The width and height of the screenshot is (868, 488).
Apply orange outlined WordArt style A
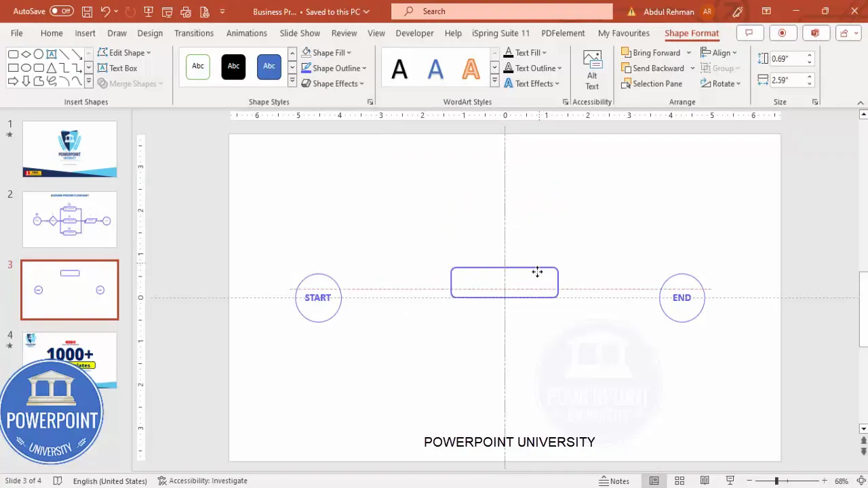tap(471, 68)
